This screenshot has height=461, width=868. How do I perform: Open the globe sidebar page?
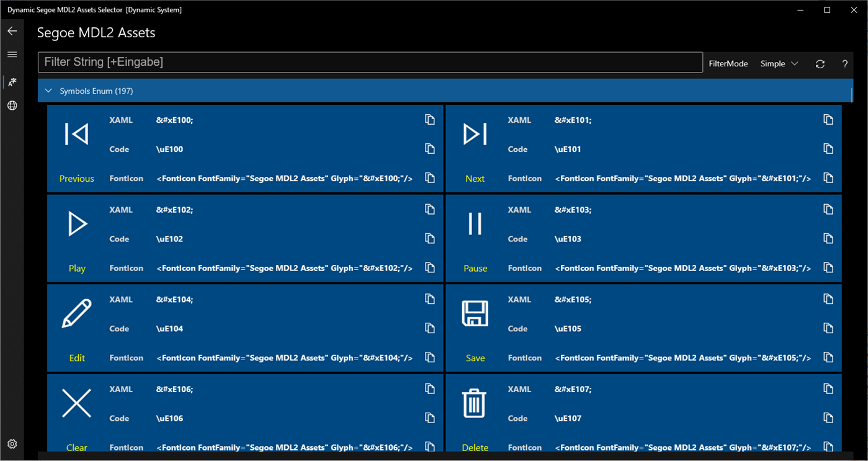12,105
